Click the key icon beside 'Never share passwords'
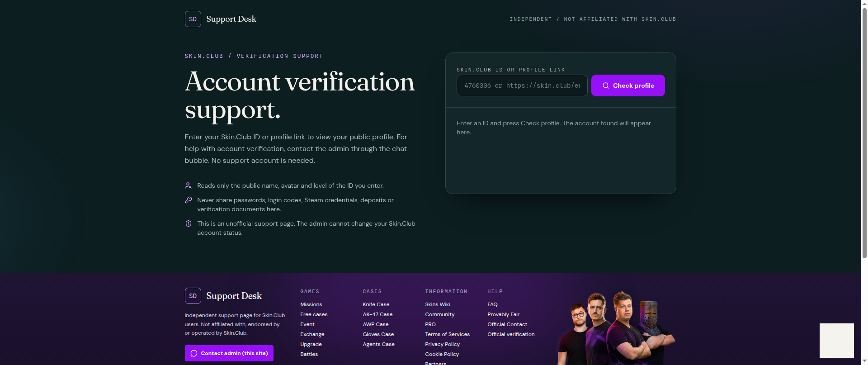This screenshot has height=365, width=868. pyautogui.click(x=189, y=200)
